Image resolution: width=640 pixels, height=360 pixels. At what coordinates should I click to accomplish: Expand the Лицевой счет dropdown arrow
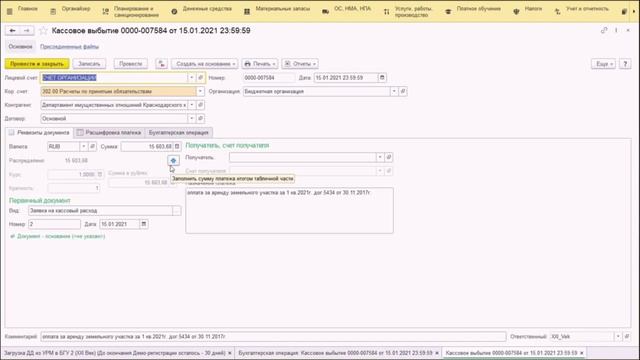click(191, 78)
